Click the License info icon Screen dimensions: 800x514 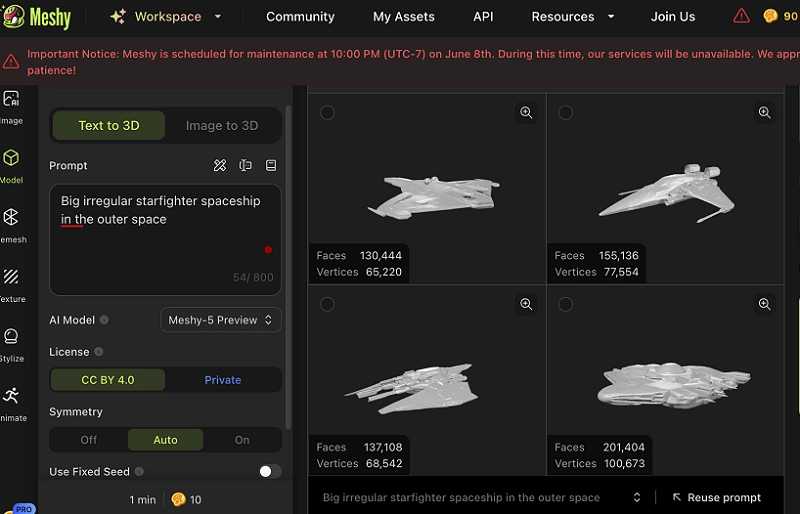[98, 352]
